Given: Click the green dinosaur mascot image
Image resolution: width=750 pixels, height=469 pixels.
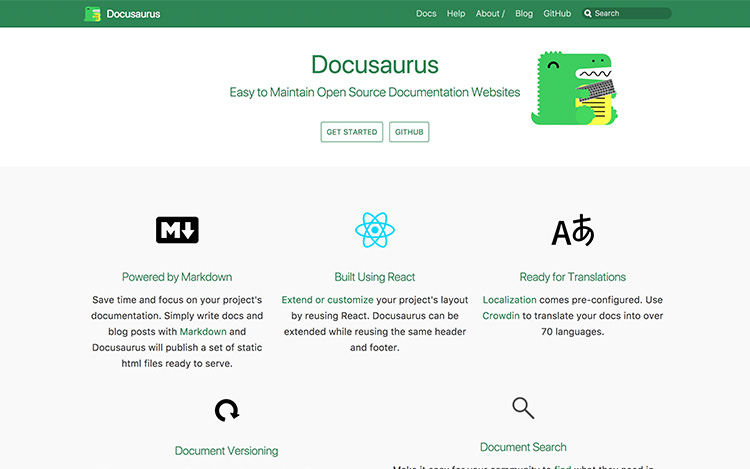Looking at the screenshot, I should [x=574, y=88].
